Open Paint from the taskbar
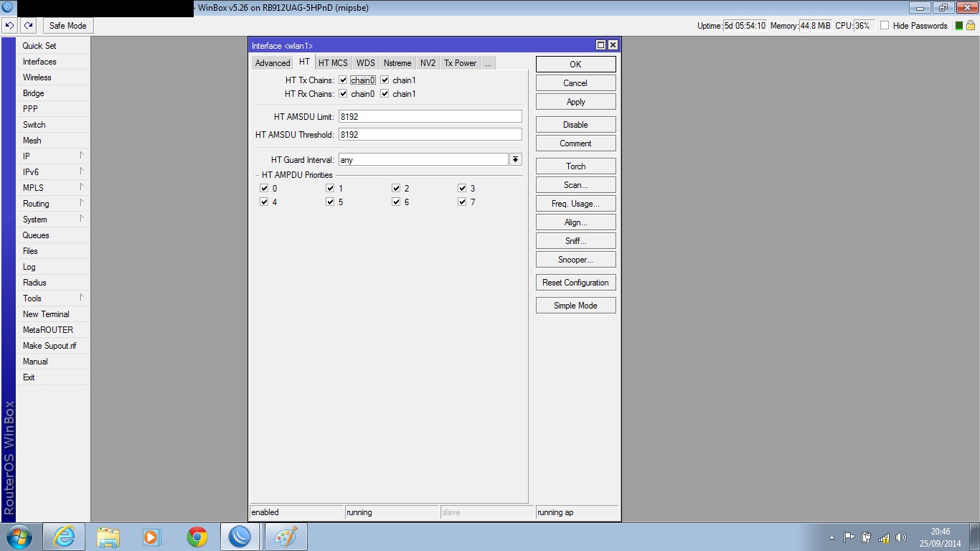Screen dimensions: 980x551 286,537
